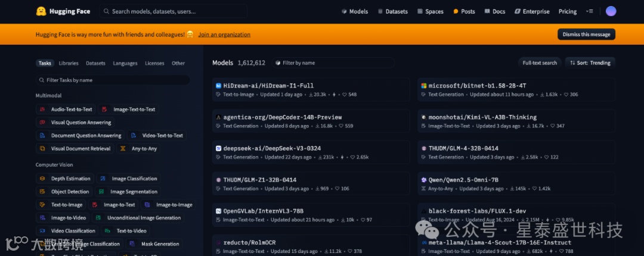This screenshot has height=256, width=644.
Task: Open the OpenGVLab/InternVL3-78B model
Action: pos(311,215)
